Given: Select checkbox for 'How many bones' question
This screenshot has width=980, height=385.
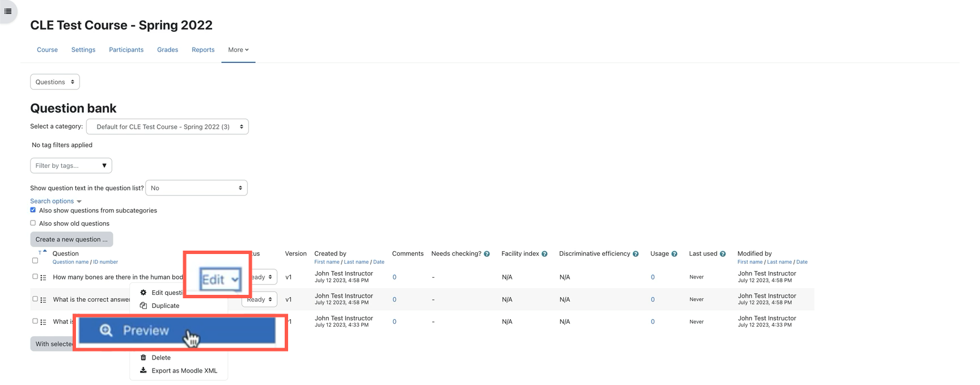Looking at the screenshot, I should pos(35,277).
